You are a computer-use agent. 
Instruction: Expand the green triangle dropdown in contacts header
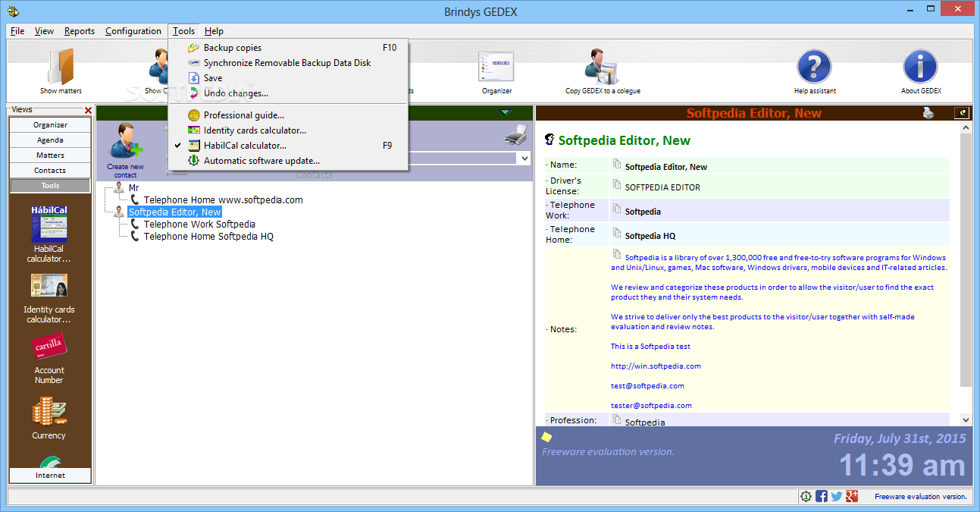[506, 113]
